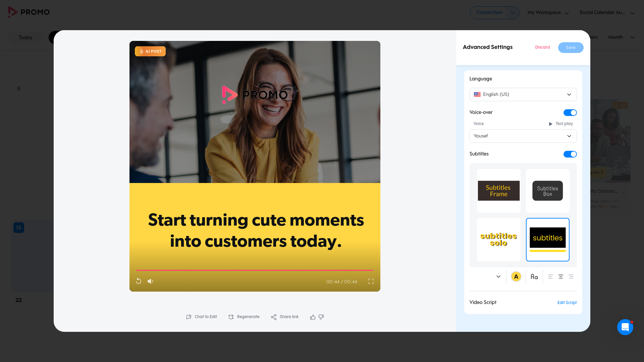
Task: Replay the video with the restart icon
Action: 139,281
